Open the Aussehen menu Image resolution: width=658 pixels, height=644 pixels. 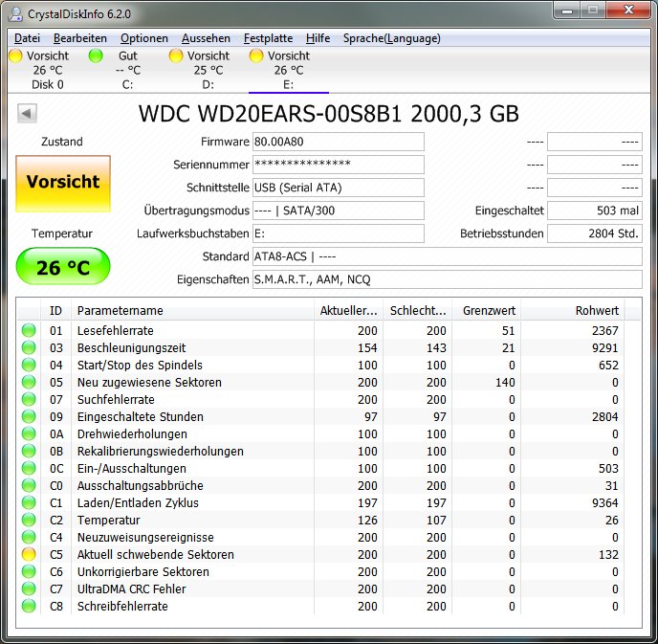pyautogui.click(x=206, y=38)
